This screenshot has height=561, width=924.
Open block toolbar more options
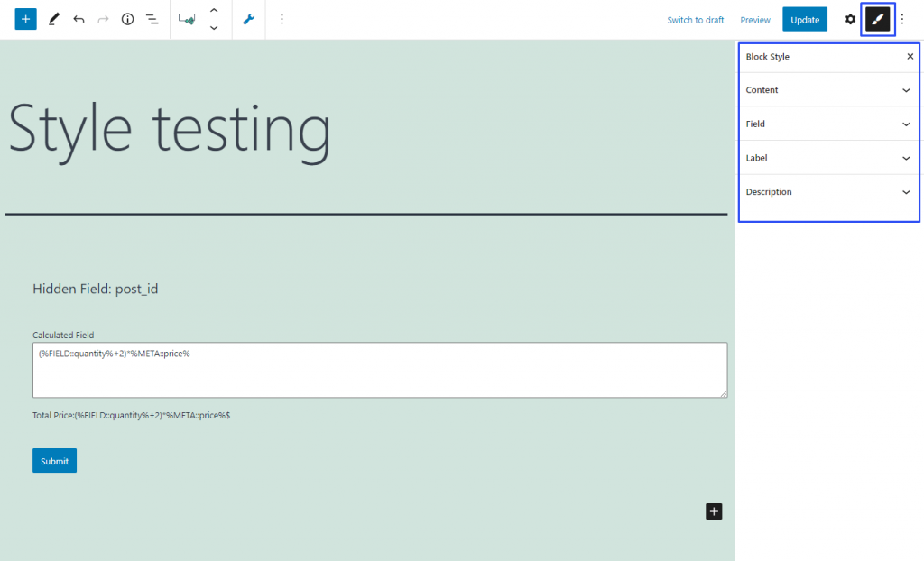[x=282, y=20]
